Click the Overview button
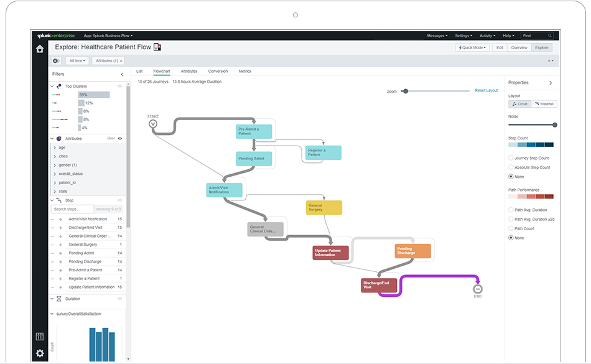The width and height of the screenshot is (591, 364). pos(519,47)
